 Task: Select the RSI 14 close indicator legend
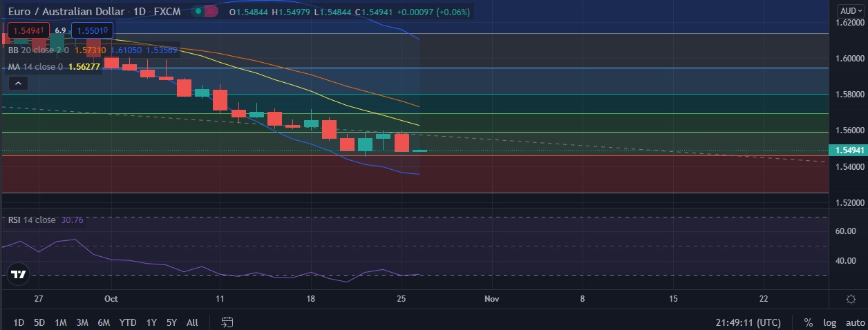(x=32, y=220)
